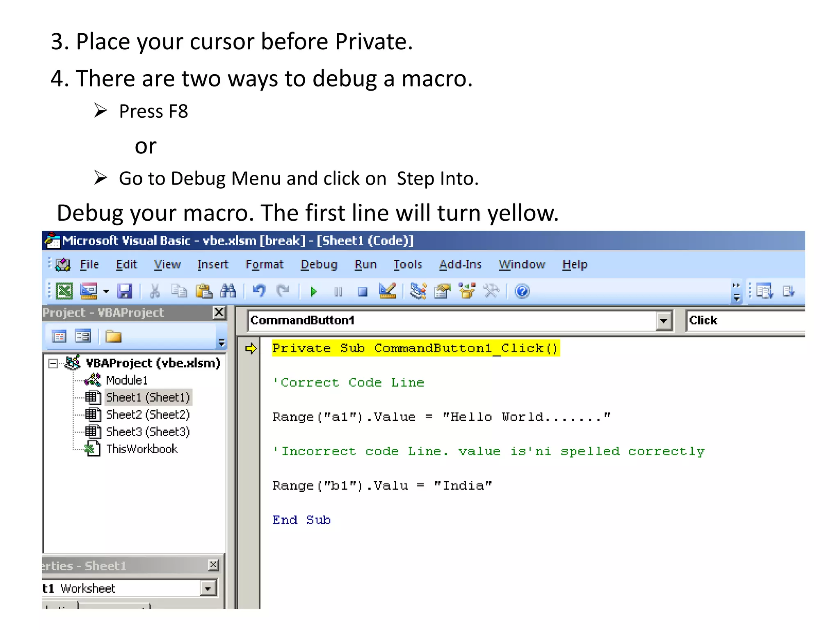
Task: Toggle Design Mode ruler icon
Action: pyautogui.click(x=388, y=291)
